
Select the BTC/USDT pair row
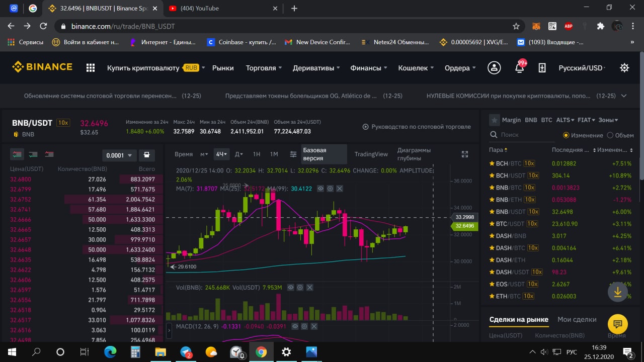561,224
